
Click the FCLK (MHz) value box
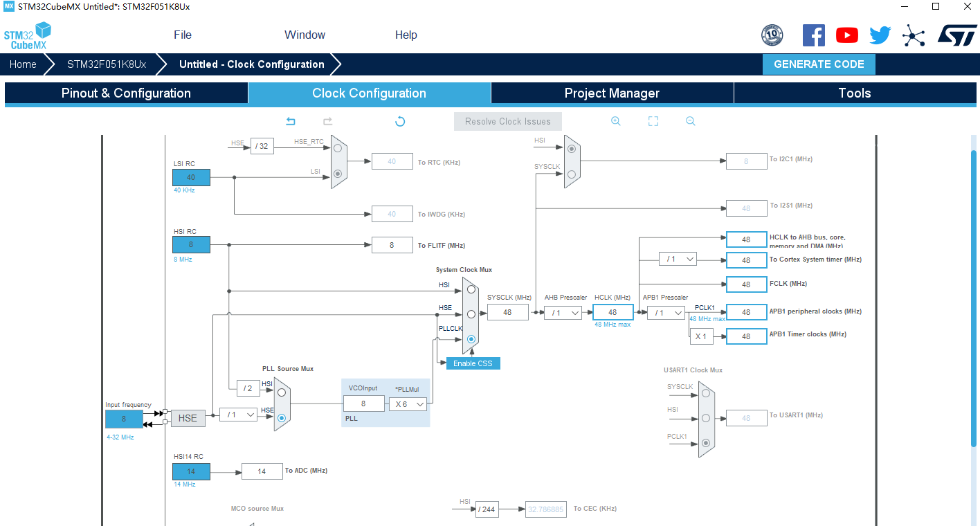[x=746, y=284]
